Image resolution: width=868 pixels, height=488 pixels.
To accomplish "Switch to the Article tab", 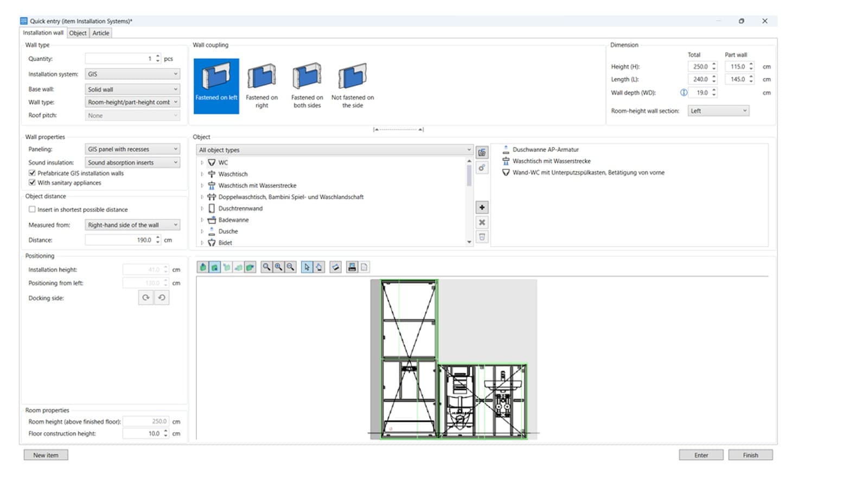I will tap(100, 33).
